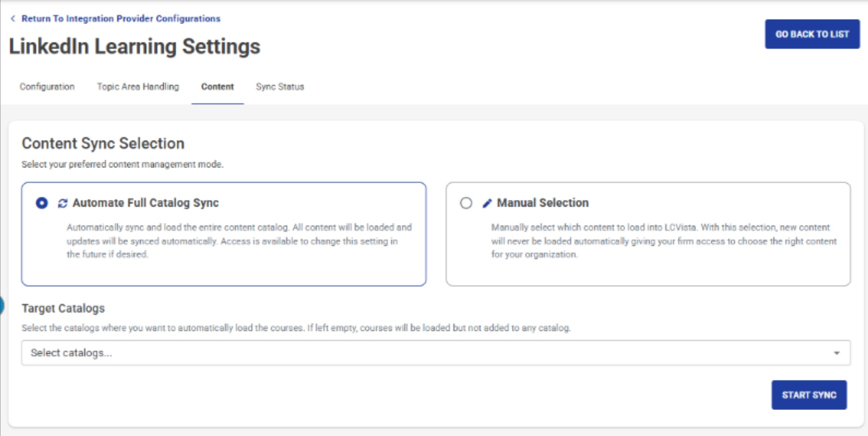Click the Manual Selection description text

pos(664,241)
